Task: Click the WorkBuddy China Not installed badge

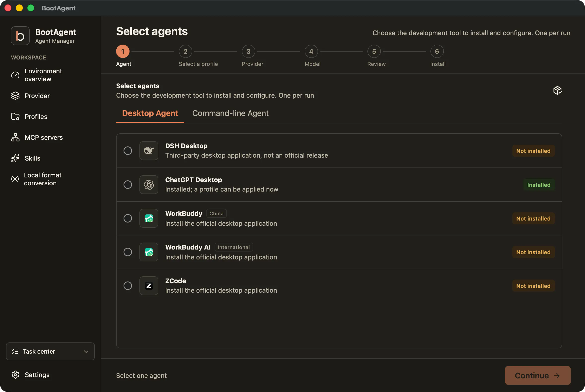Action: pos(533,219)
